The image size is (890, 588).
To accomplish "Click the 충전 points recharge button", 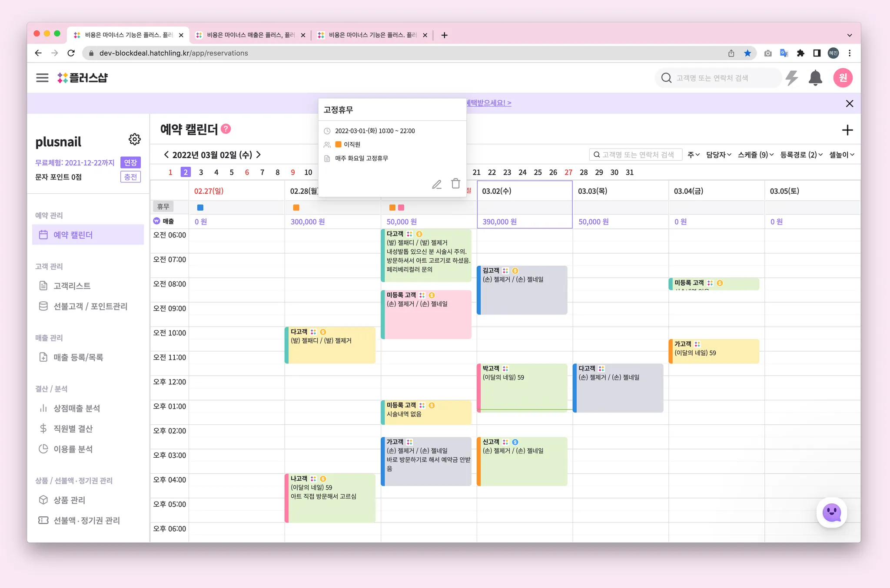I will (x=130, y=177).
